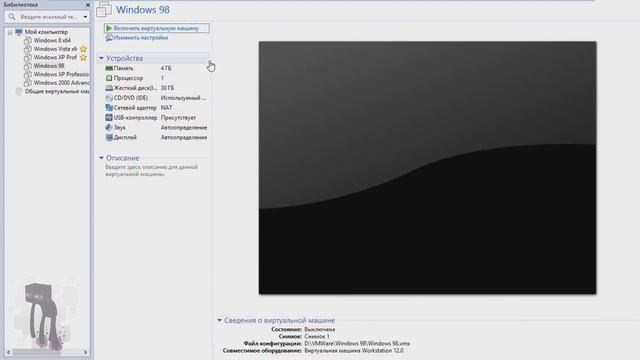Viewport: 640px width, 360px height.
Task: Open the library search filter dropdown
Action: point(85,17)
